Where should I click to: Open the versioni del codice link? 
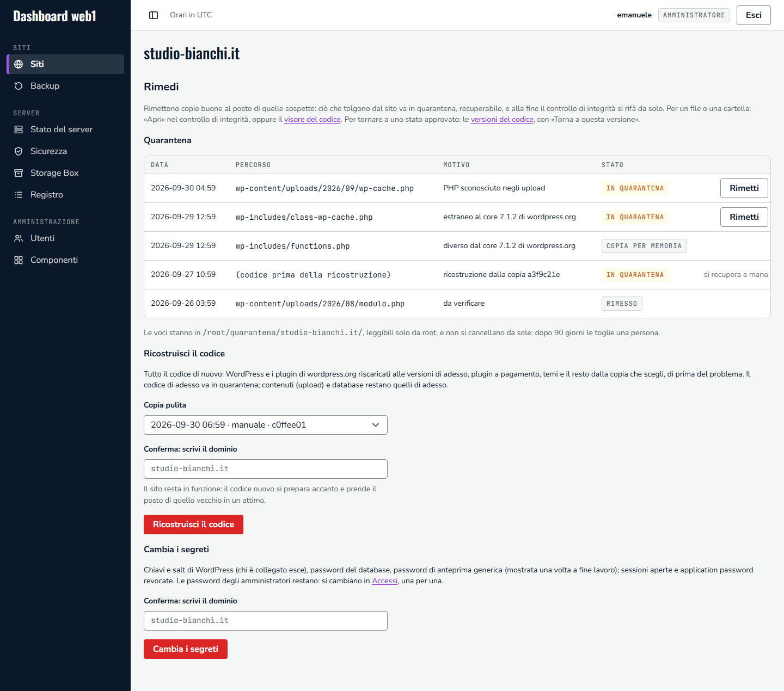[502, 120]
